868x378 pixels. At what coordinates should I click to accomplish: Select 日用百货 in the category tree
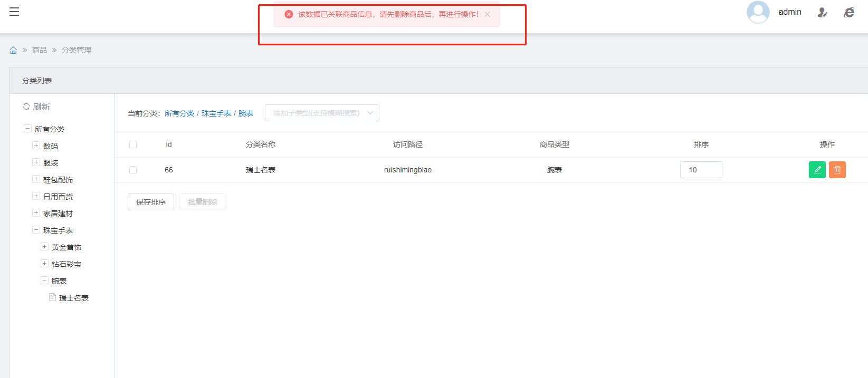(x=58, y=197)
